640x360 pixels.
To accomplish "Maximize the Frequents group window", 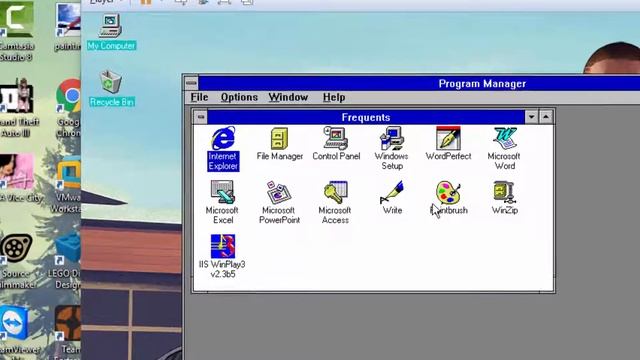I will (x=546, y=117).
